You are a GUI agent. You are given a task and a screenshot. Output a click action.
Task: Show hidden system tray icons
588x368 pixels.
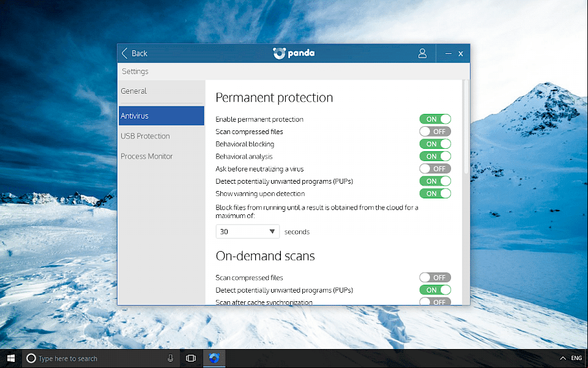coord(562,358)
